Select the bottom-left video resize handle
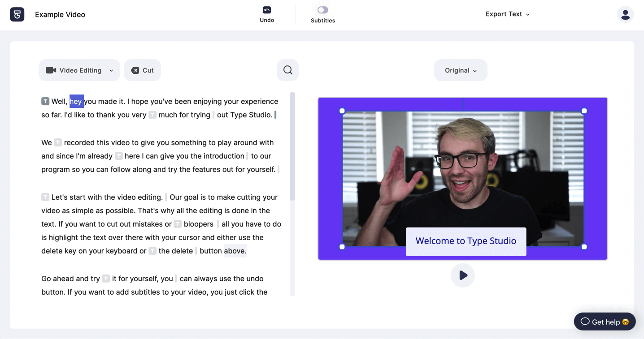Image resolution: width=644 pixels, height=339 pixels. point(342,247)
